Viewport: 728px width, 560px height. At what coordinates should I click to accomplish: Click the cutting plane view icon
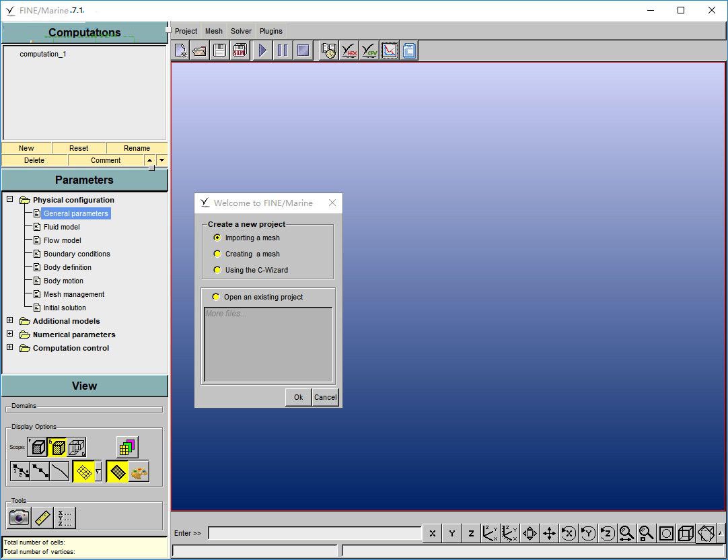706,533
